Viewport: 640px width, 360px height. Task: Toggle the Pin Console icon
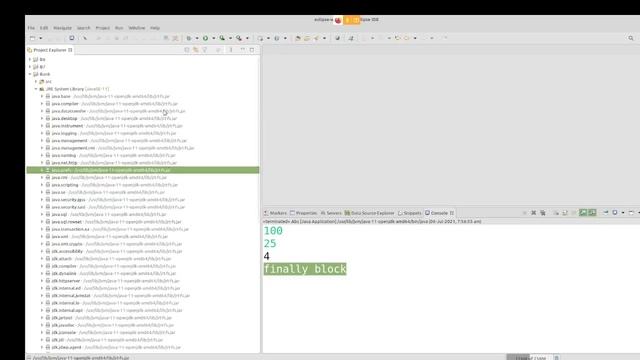click(606, 213)
